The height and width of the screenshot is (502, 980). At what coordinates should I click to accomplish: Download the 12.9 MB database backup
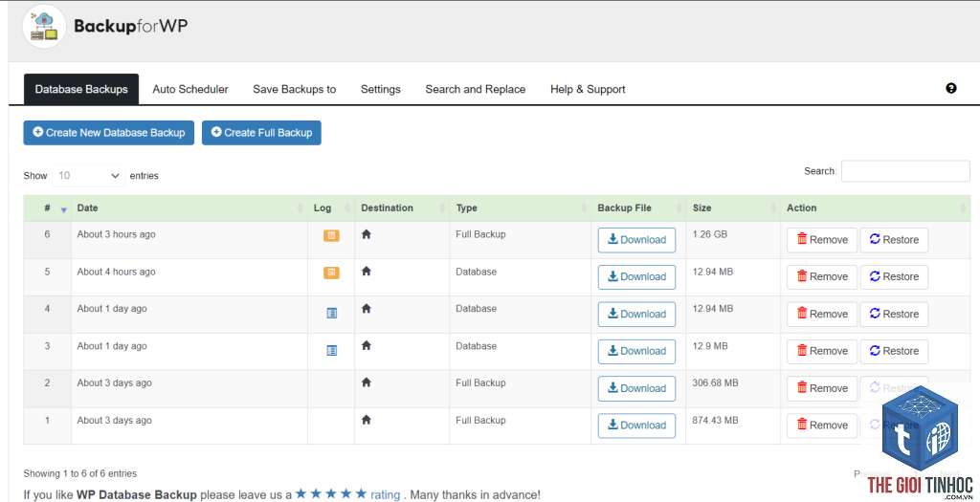pos(636,351)
